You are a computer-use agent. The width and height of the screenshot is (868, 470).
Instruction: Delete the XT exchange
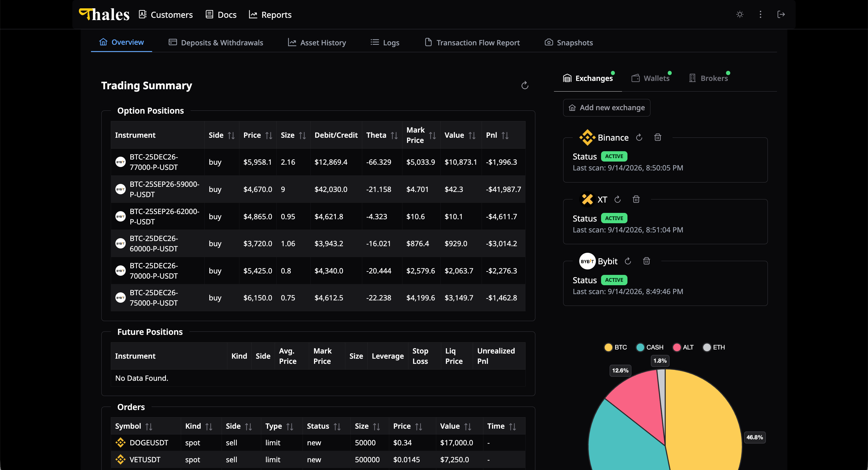pyautogui.click(x=636, y=199)
